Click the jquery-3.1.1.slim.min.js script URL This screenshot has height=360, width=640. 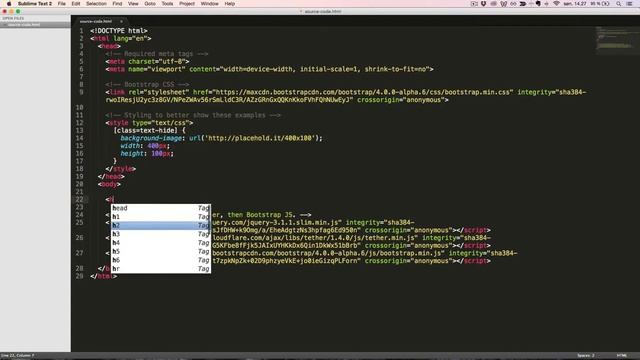tap(276, 222)
